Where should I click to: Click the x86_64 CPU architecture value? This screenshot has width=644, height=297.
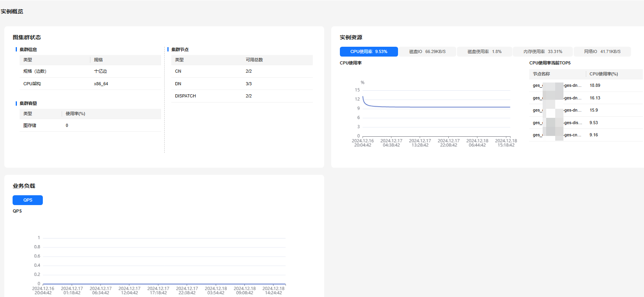pos(101,84)
